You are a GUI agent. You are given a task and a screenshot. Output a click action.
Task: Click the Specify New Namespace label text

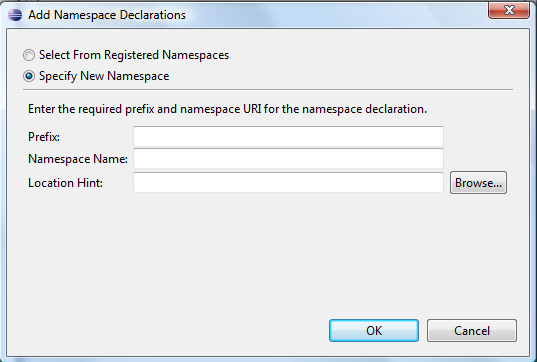pos(104,76)
